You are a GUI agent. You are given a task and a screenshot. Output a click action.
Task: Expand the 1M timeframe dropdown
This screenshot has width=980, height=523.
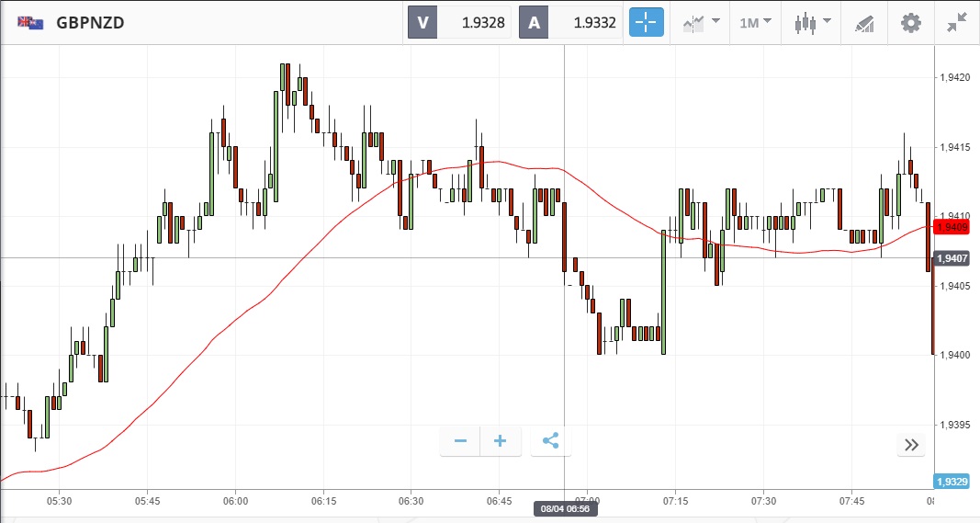pyautogui.click(x=755, y=22)
